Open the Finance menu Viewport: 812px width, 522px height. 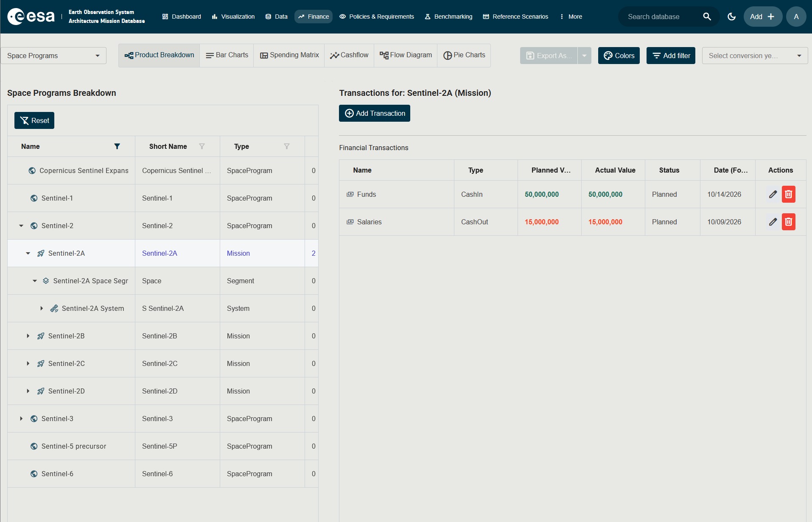[x=314, y=17]
